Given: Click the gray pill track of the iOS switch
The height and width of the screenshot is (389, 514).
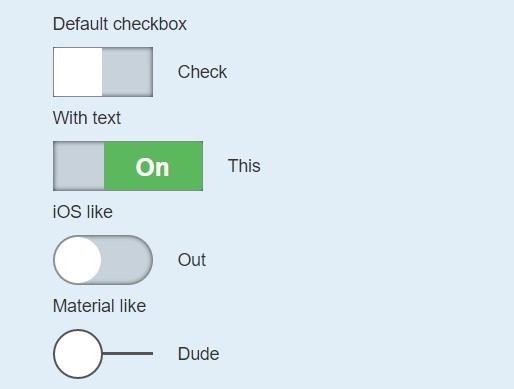Looking at the screenshot, I should tap(127, 260).
